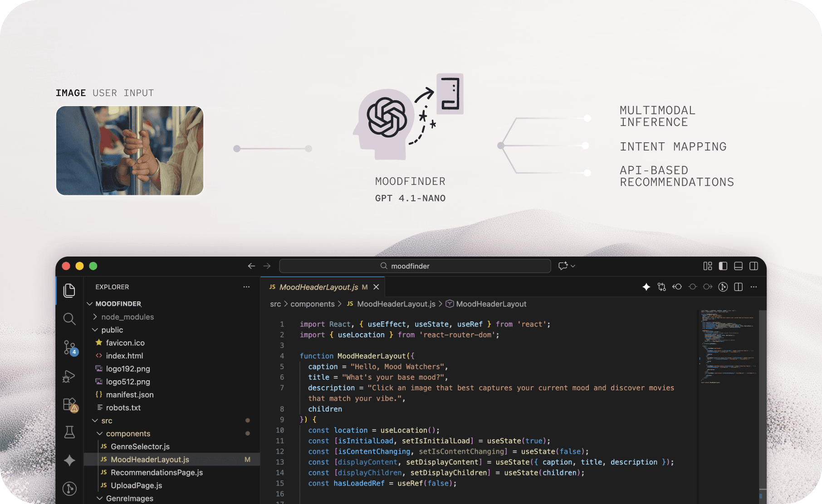
Task: Click components in the breadcrumb
Action: coord(313,304)
